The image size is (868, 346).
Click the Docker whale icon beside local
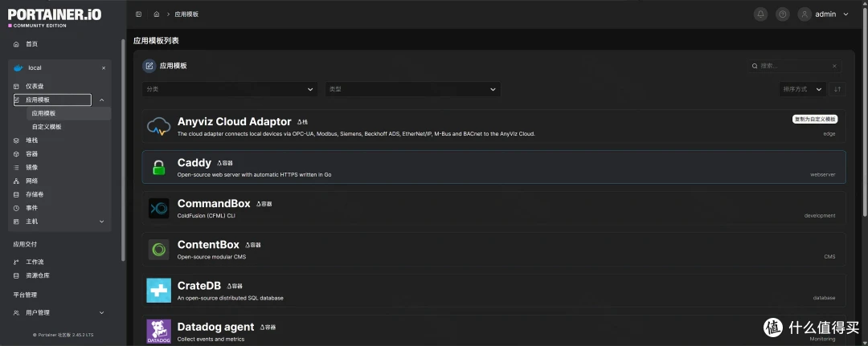(x=18, y=68)
